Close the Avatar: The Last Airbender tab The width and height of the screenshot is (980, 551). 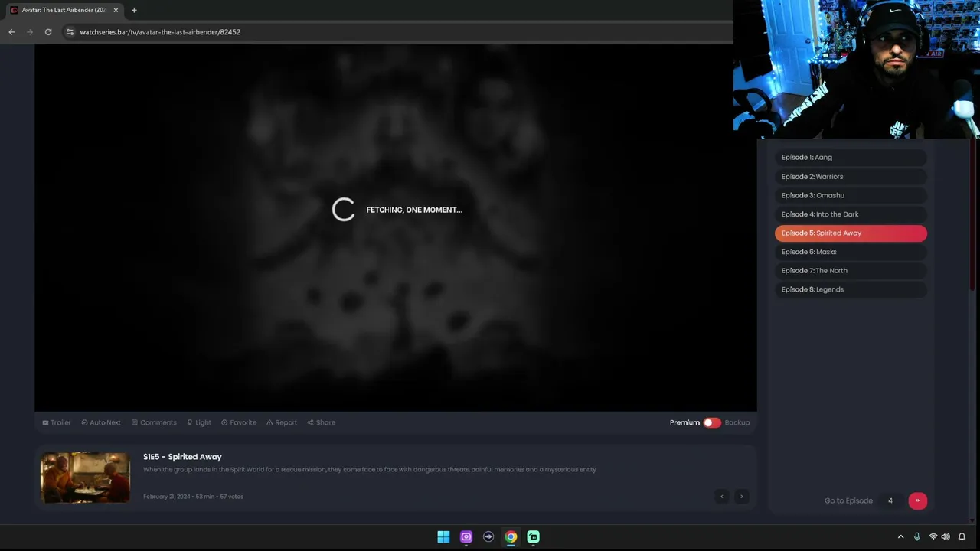pos(116,10)
